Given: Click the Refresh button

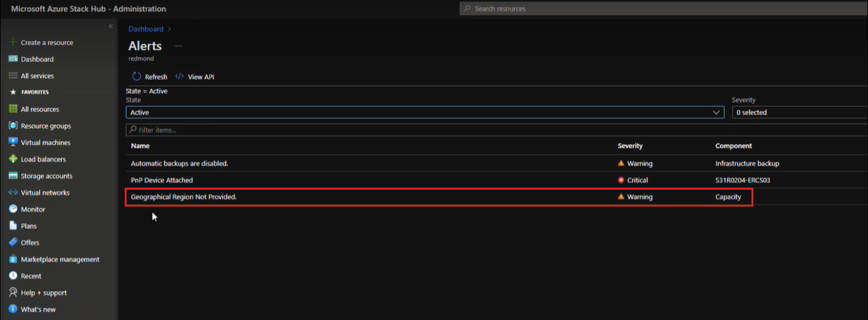Looking at the screenshot, I should (150, 77).
